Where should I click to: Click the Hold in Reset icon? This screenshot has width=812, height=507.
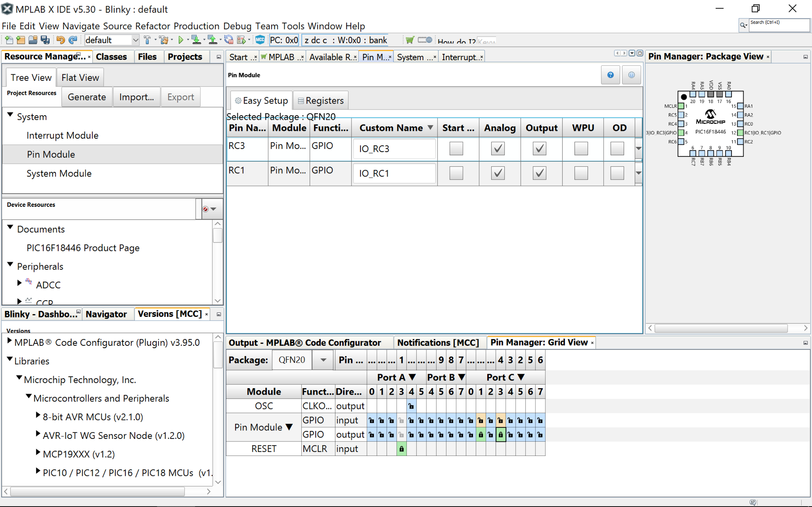(x=229, y=40)
